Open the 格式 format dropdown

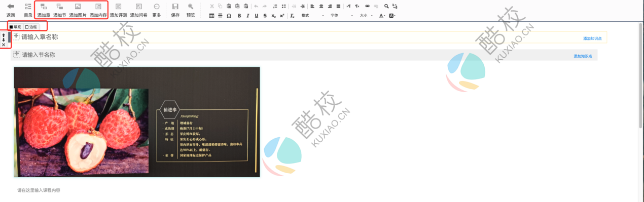pos(312,16)
